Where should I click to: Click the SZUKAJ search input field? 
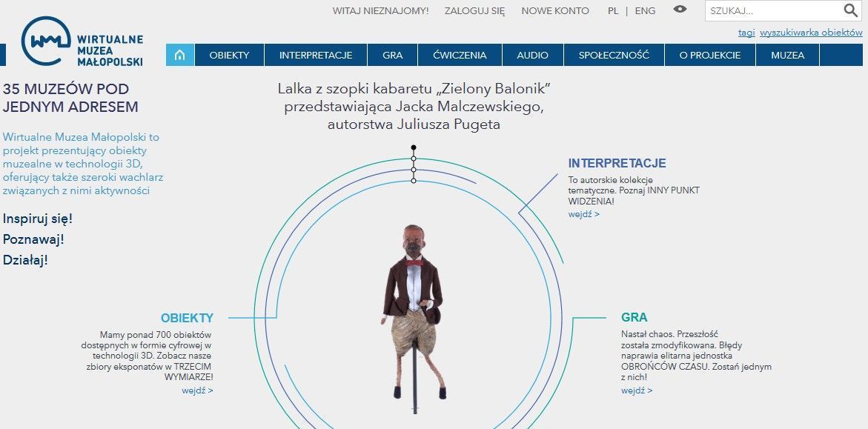pyautogui.click(x=774, y=10)
